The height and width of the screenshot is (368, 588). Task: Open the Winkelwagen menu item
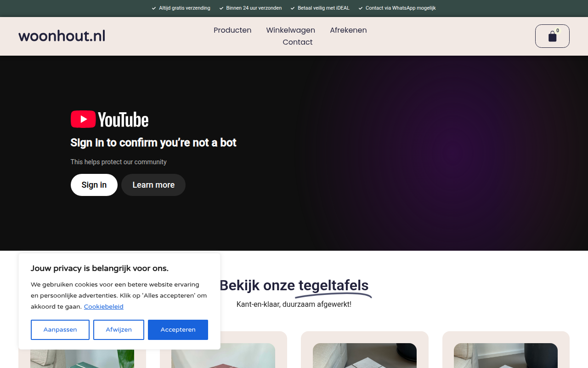[290, 30]
